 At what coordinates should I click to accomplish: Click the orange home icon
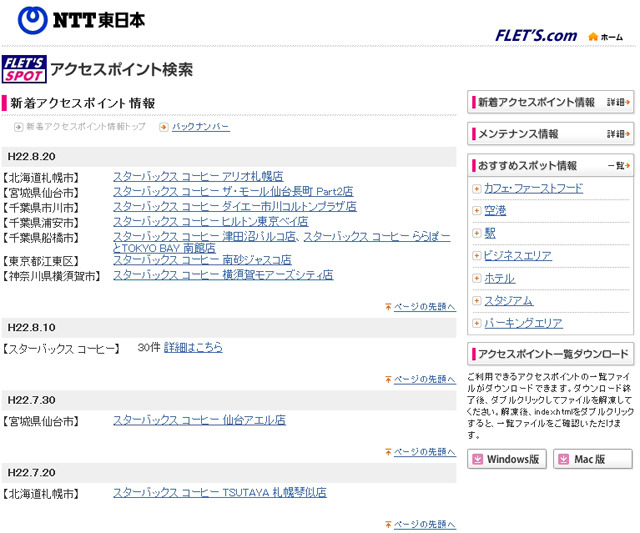593,37
